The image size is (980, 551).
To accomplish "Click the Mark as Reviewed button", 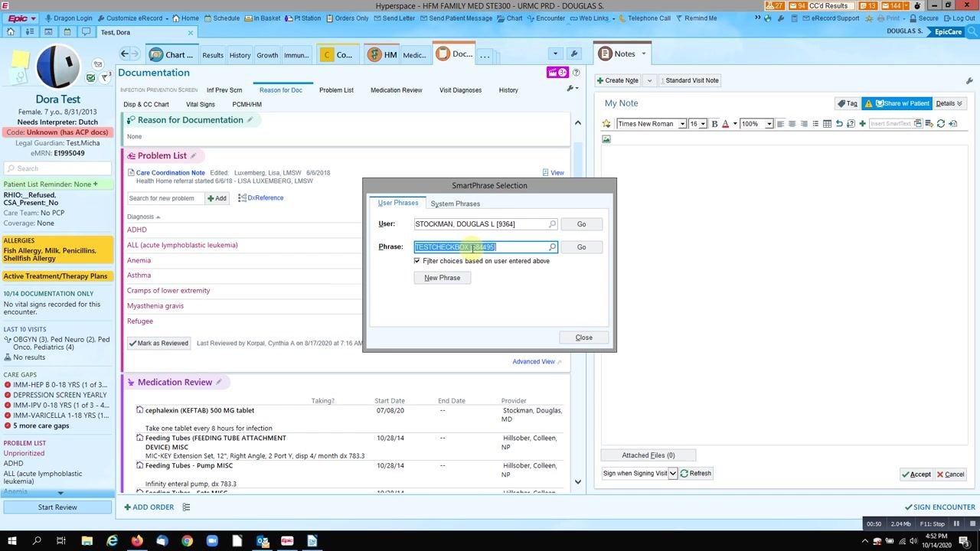I will click(158, 344).
